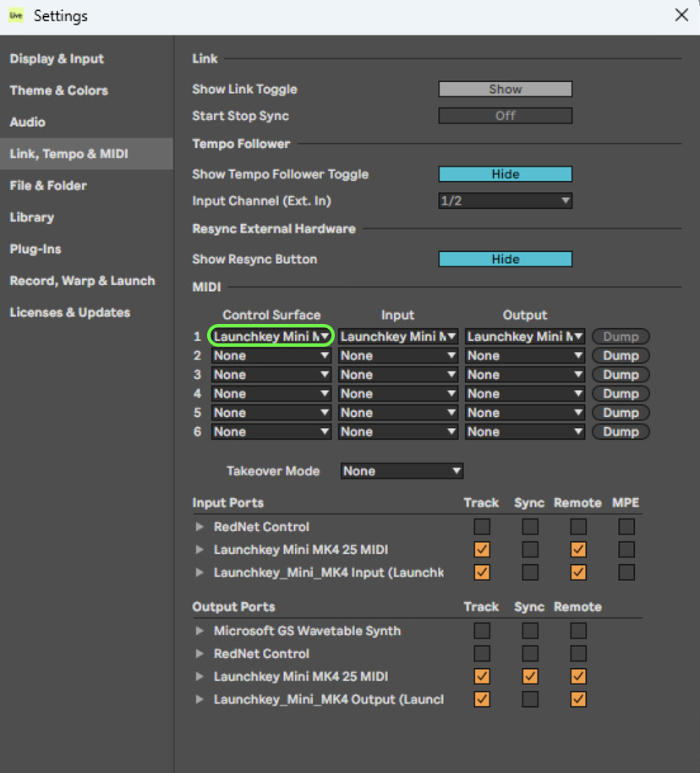
Task: Expand RedNet Control output port
Action: point(200,653)
